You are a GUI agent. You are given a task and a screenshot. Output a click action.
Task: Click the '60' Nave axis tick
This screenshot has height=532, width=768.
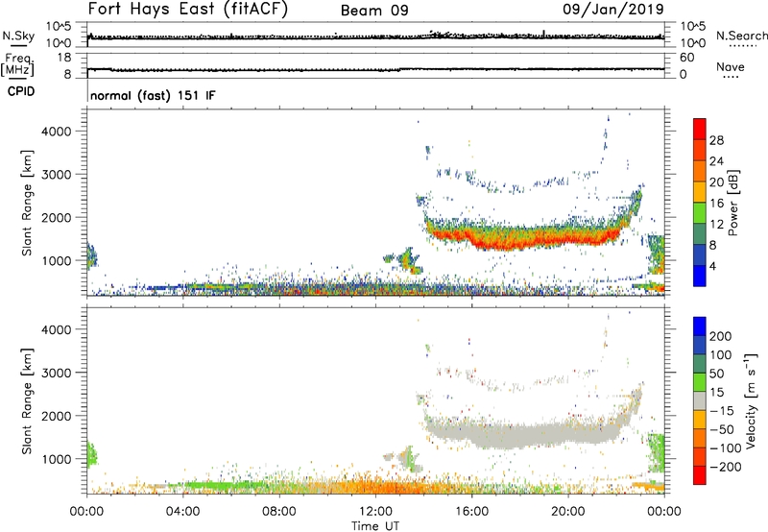click(686, 58)
